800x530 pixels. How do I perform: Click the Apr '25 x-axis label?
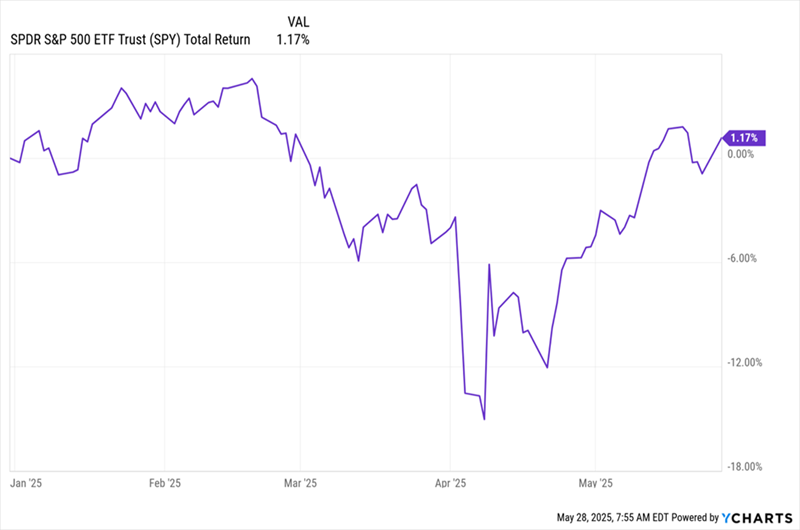[451, 483]
